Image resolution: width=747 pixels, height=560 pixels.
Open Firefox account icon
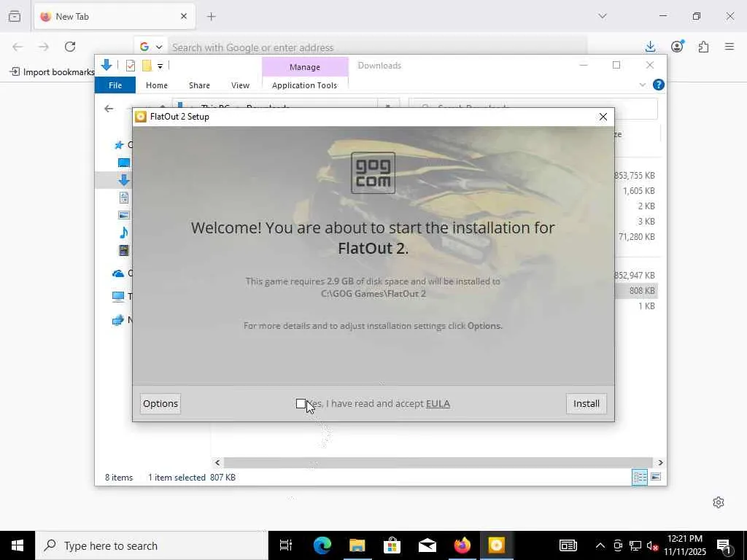click(677, 47)
